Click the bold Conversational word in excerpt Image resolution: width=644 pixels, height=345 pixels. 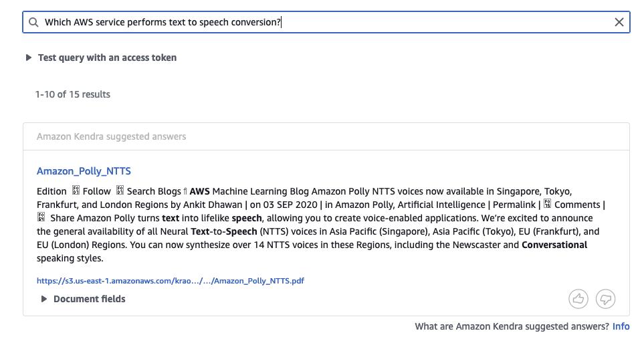click(x=554, y=245)
